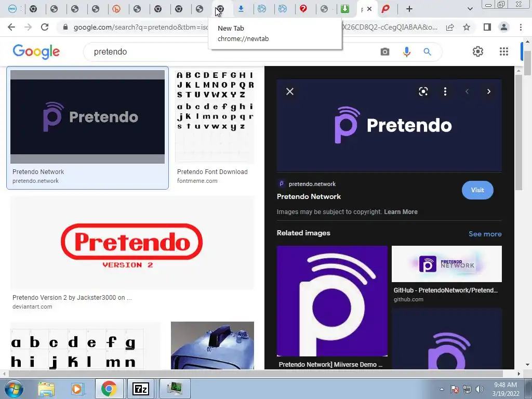Open the GitHub PretendoNetwork related image
Viewport: 532px width, 399px height.
pyautogui.click(x=446, y=264)
